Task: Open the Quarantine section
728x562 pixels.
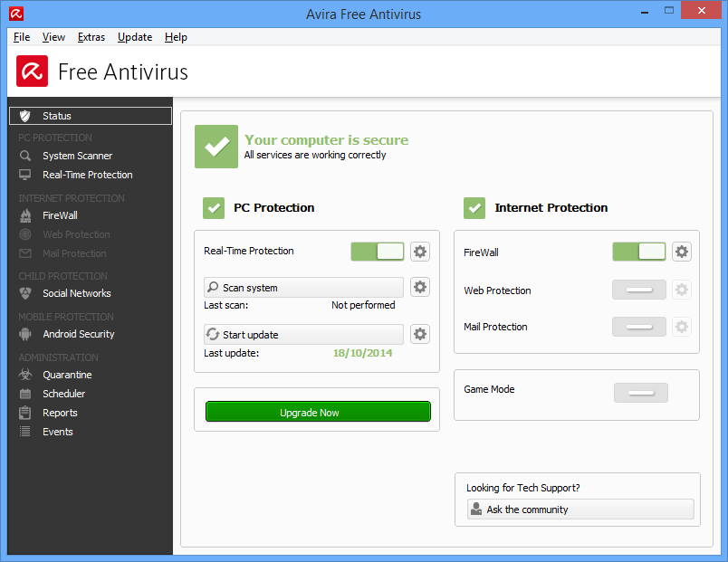Action: pos(66,375)
